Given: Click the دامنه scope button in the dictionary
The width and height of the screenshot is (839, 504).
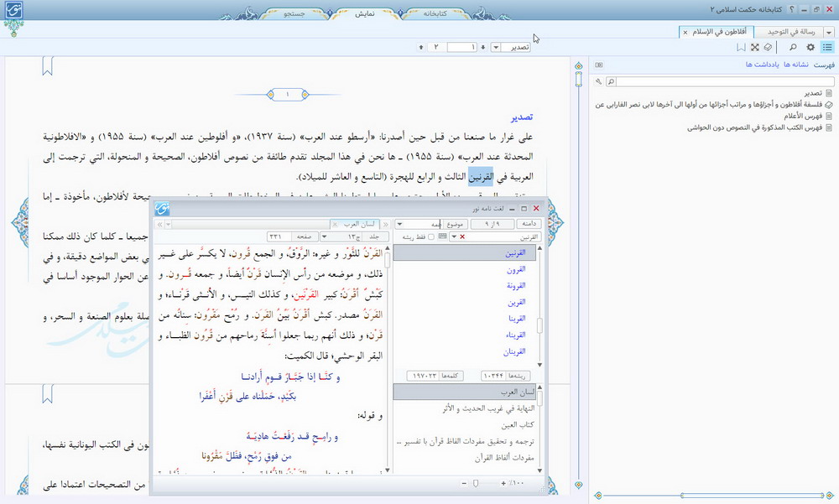Looking at the screenshot, I should [x=529, y=224].
